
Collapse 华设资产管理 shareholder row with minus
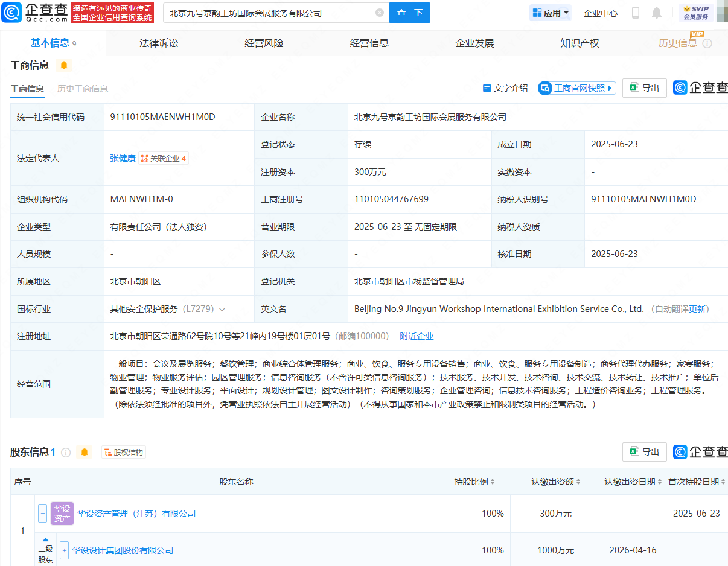tap(42, 514)
